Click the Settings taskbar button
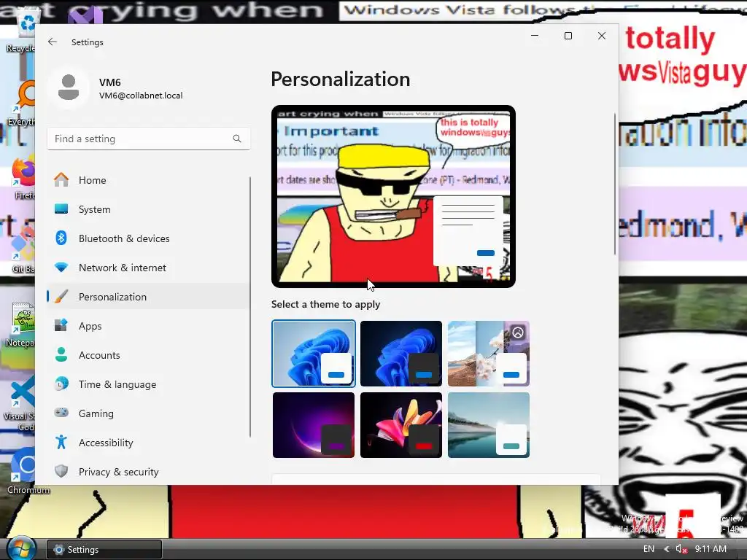The height and width of the screenshot is (560, 747). click(x=104, y=549)
